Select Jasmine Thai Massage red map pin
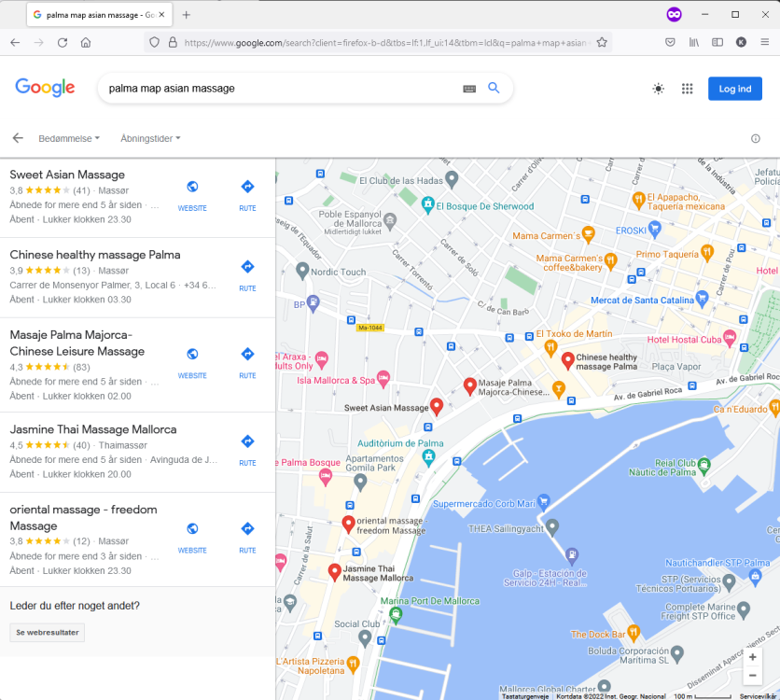Image resolution: width=780 pixels, height=700 pixels. 334,572
